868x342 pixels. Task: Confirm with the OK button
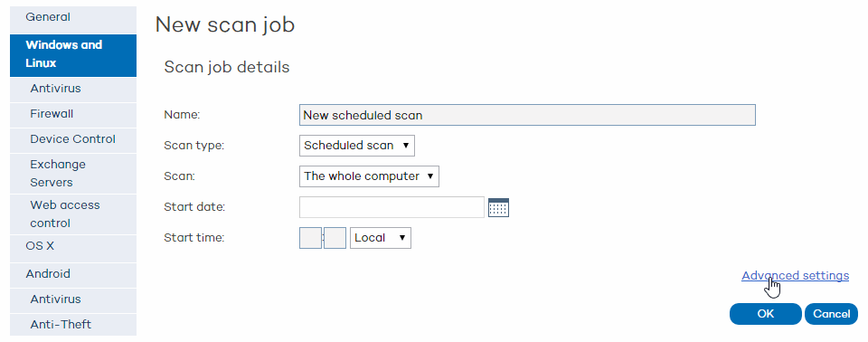point(766,314)
